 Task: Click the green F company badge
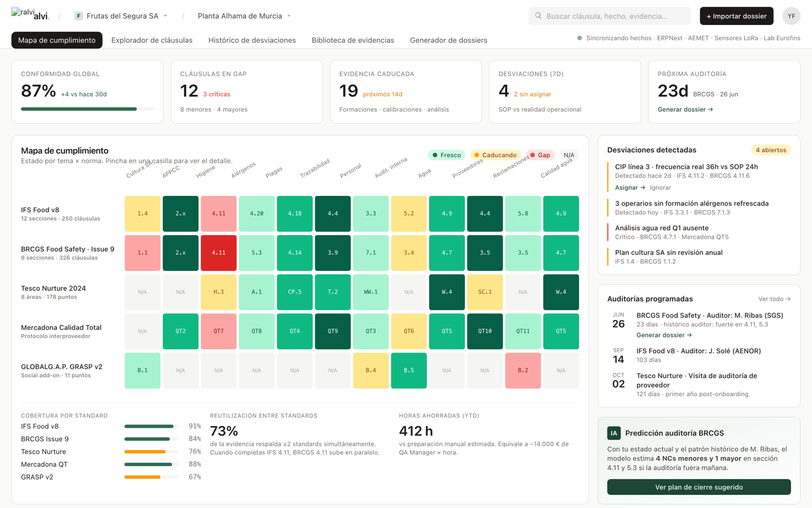(x=78, y=16)
